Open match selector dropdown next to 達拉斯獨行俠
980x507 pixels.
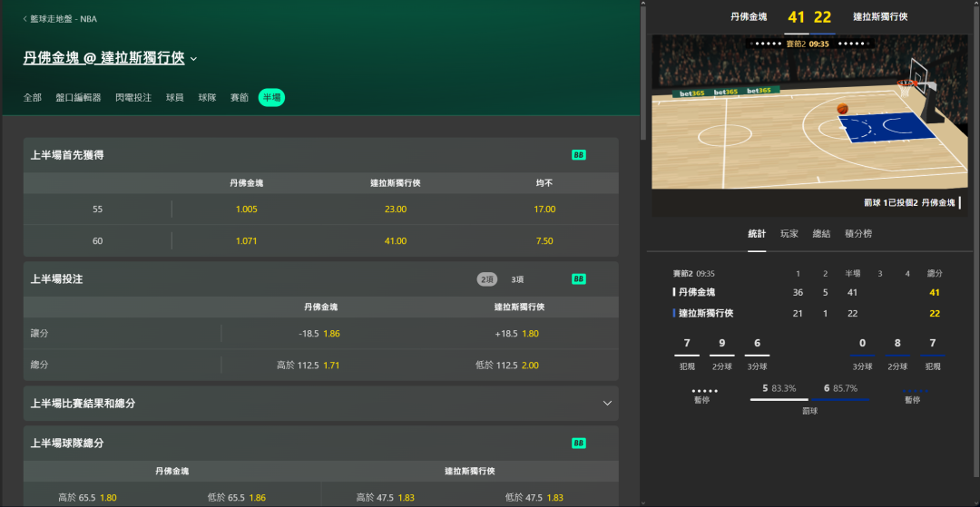pos(194,59)
